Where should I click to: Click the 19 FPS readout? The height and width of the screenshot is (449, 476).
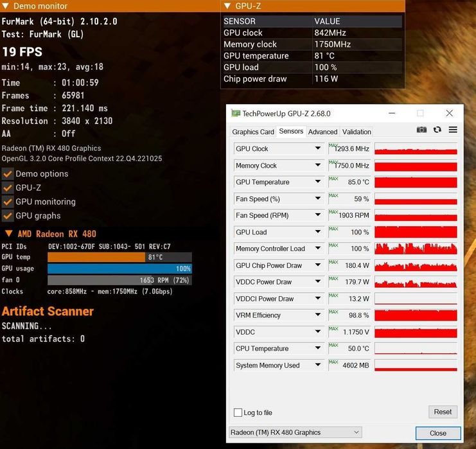tap(22, 52)
